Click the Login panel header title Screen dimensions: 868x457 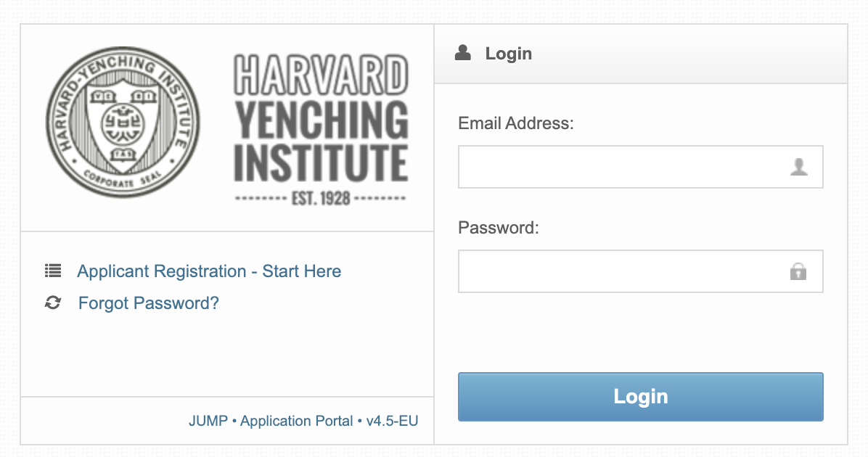[509, 54]
